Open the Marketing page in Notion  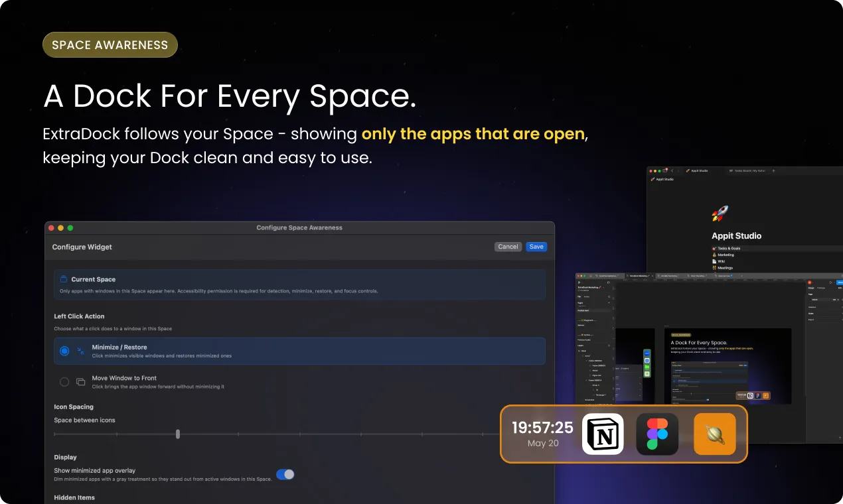click(723, 255)
